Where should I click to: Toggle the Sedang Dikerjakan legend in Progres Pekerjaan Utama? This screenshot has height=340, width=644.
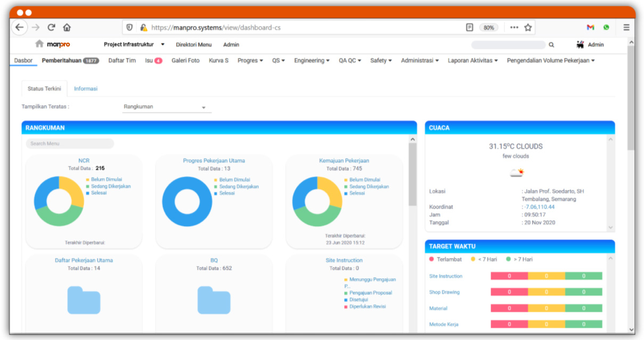pos(239,187)
